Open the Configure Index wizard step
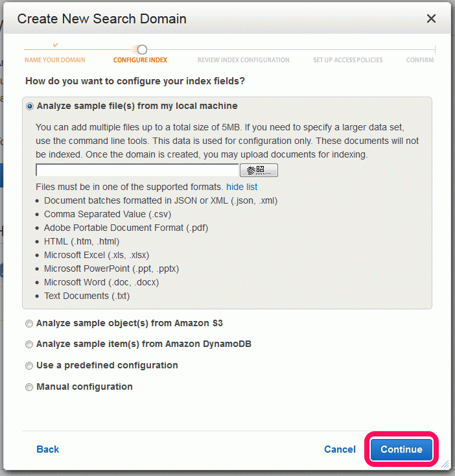The width and height of the screenshot is (455, 476). 140,60
